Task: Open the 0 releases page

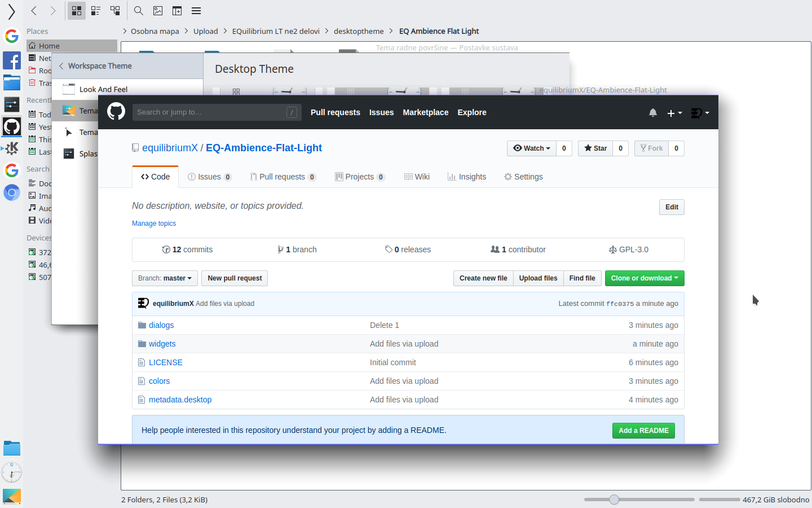Action: 408,249
